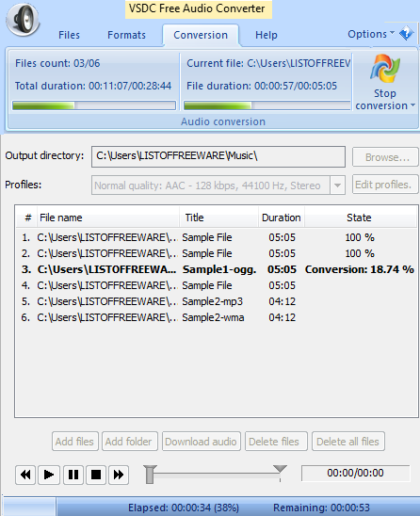This screenshot has width=420, height=516.
Task: Select row 5 titled Sample2-mp3
Action: [217, 301]
